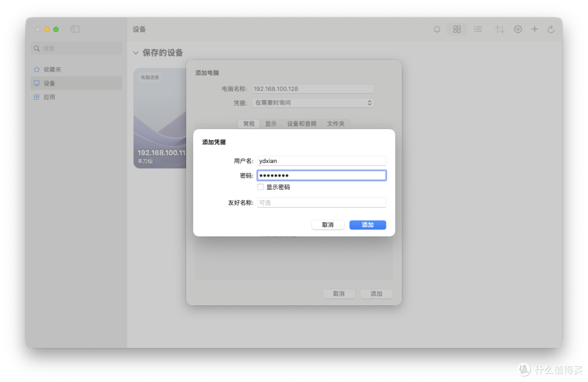Open the saved device 192.168.100 thumbnail
The height and width of the screenshot is (382, 588).
160,118
